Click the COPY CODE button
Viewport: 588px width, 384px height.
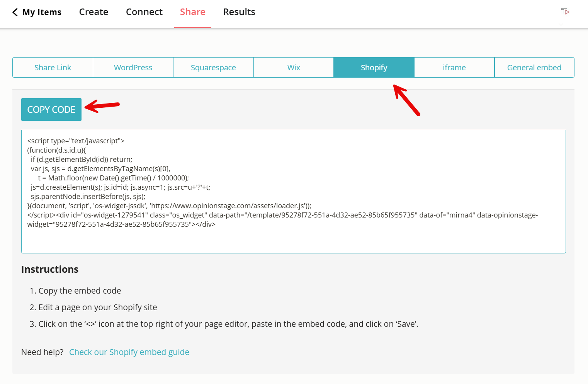[51, 109]
